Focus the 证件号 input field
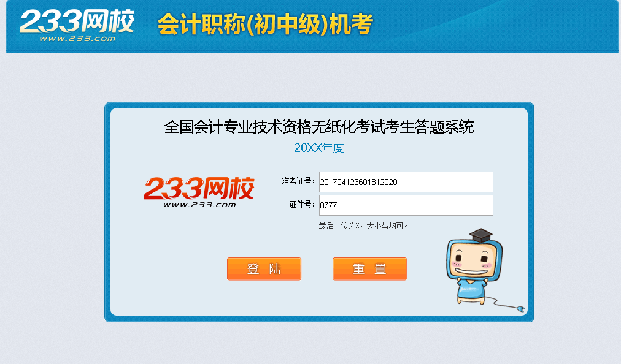 [x=406, y=205]
